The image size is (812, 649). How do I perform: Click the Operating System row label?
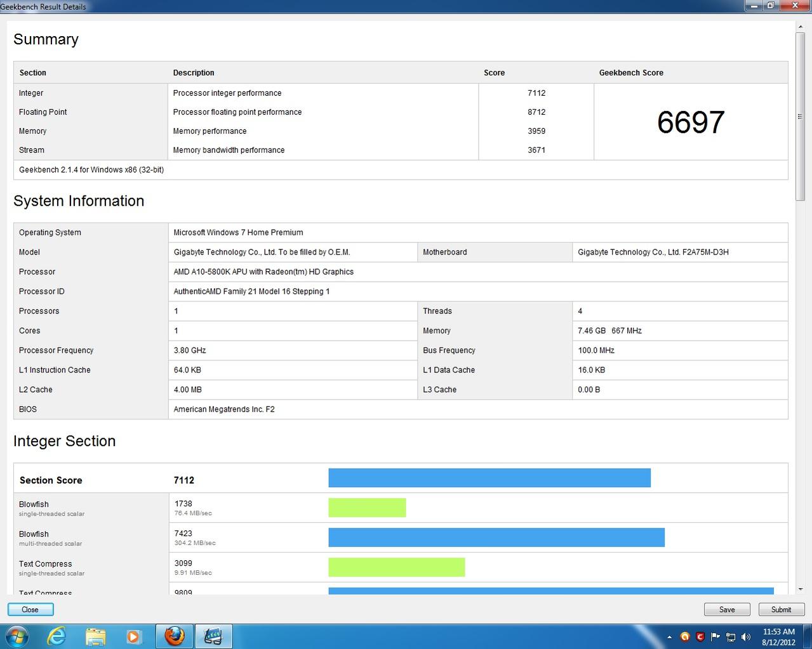(50, 232)
